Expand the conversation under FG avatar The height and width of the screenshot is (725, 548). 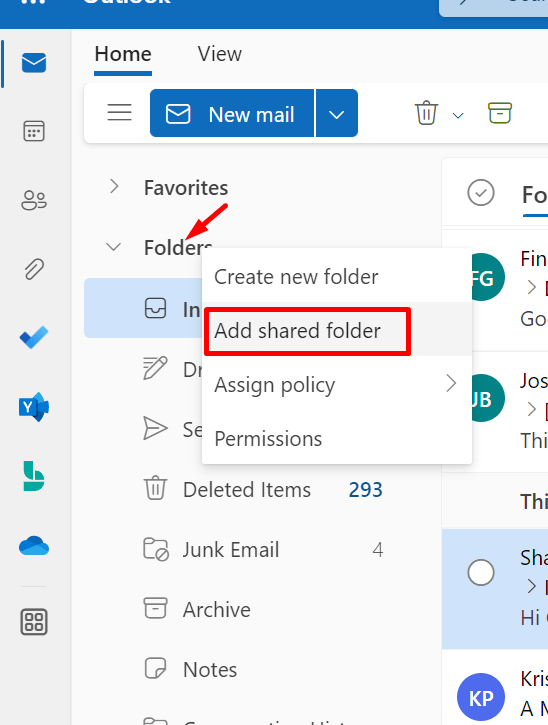(532, 288)
